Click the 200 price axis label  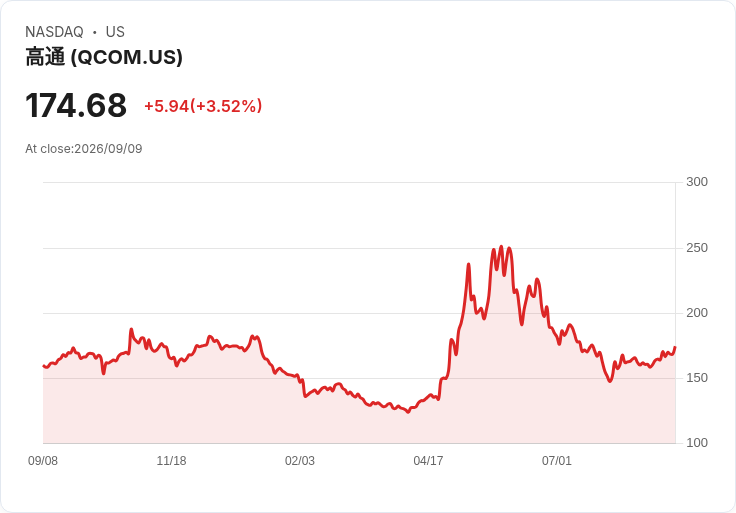click(x=697, y=313)
